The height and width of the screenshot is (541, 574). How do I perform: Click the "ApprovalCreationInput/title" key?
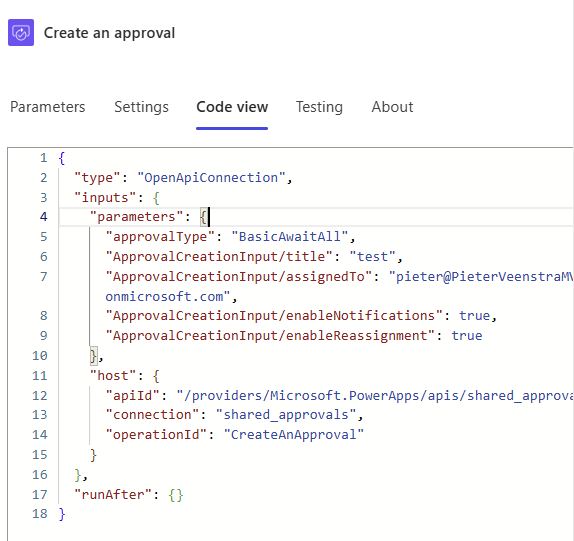219,257
